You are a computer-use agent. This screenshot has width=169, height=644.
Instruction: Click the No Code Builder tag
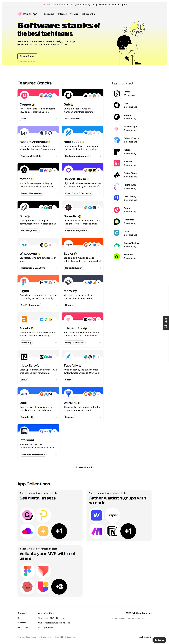[73, 268]
